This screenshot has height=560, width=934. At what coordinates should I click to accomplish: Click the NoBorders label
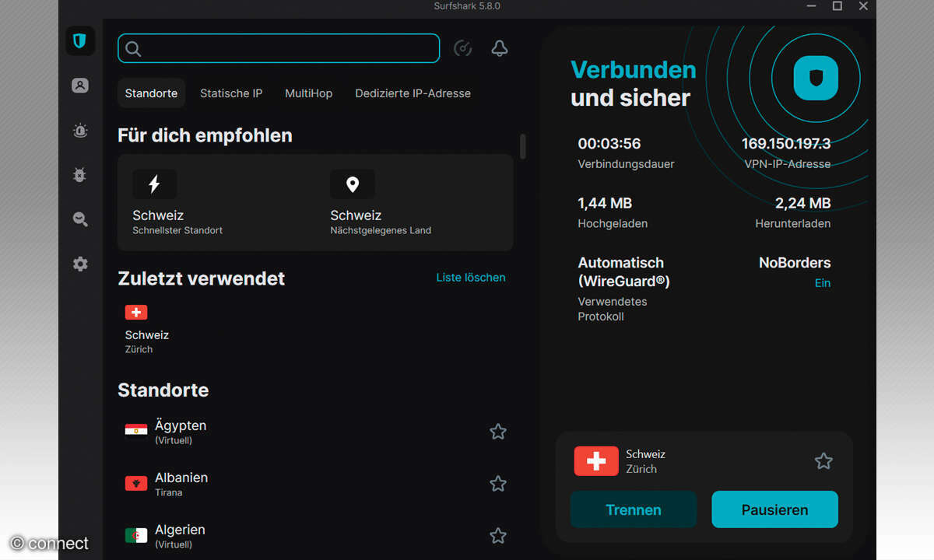[x=795, y=263]
